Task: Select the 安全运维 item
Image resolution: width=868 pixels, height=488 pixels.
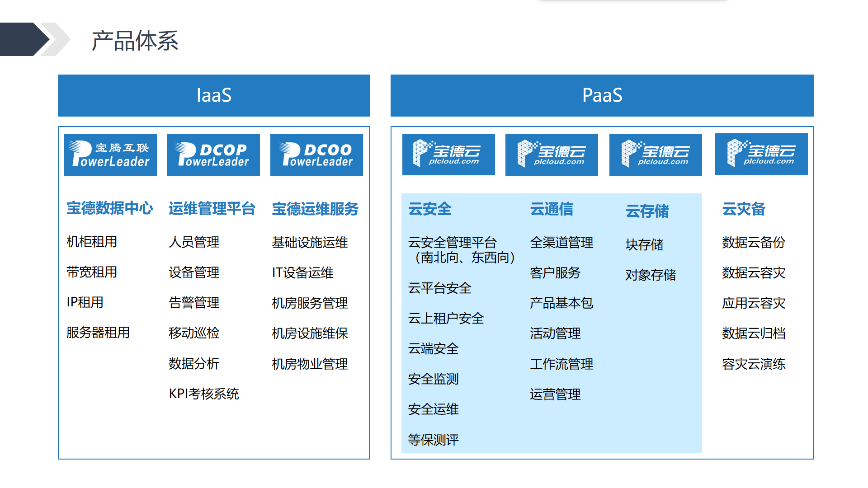Action: point(434,409)
